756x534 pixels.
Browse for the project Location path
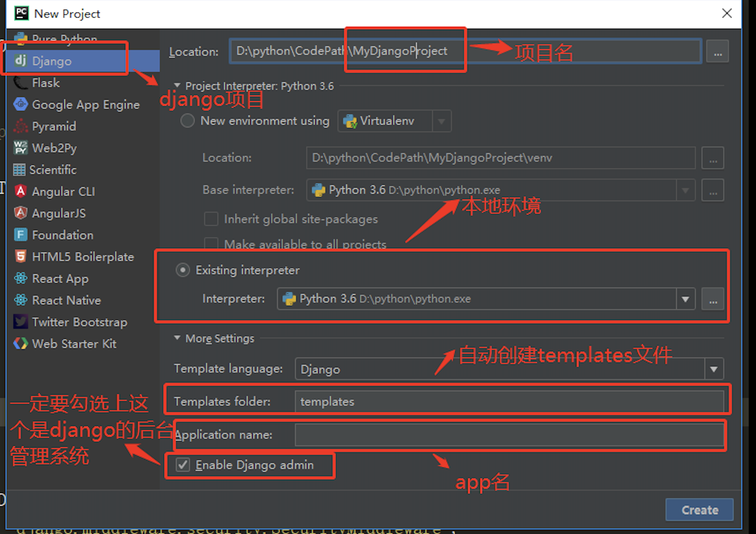718,51
